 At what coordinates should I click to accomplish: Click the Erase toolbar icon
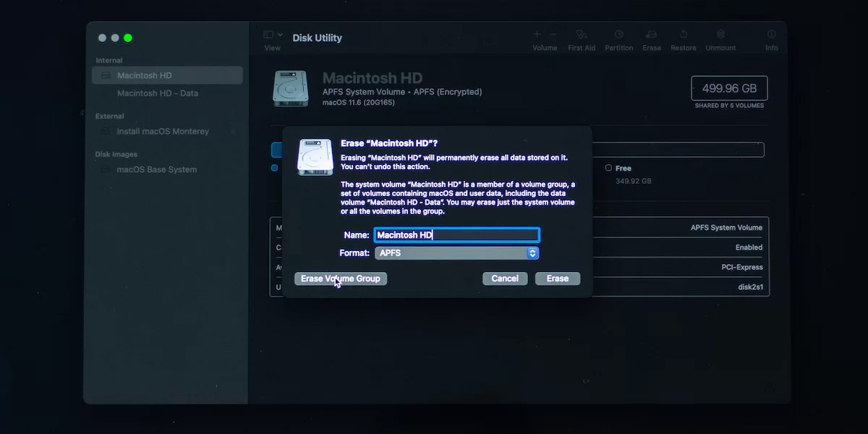point(652,35)
